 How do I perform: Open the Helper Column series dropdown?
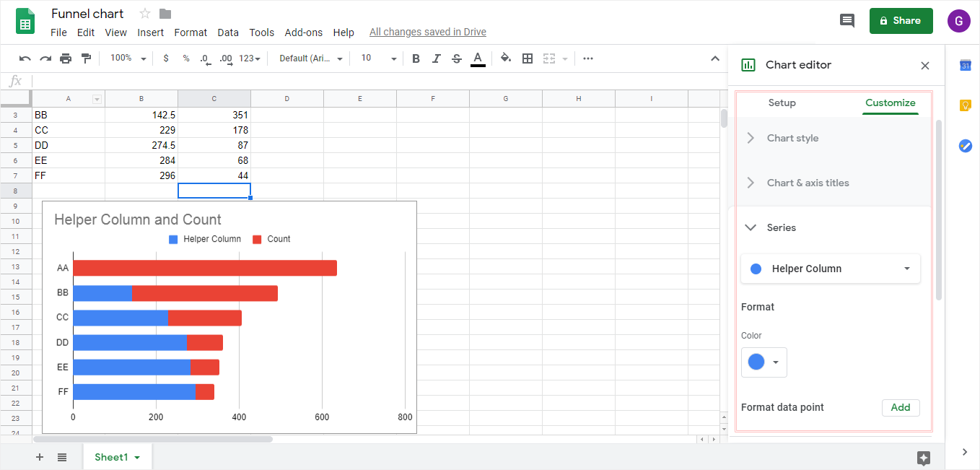(x=830, y=268)
